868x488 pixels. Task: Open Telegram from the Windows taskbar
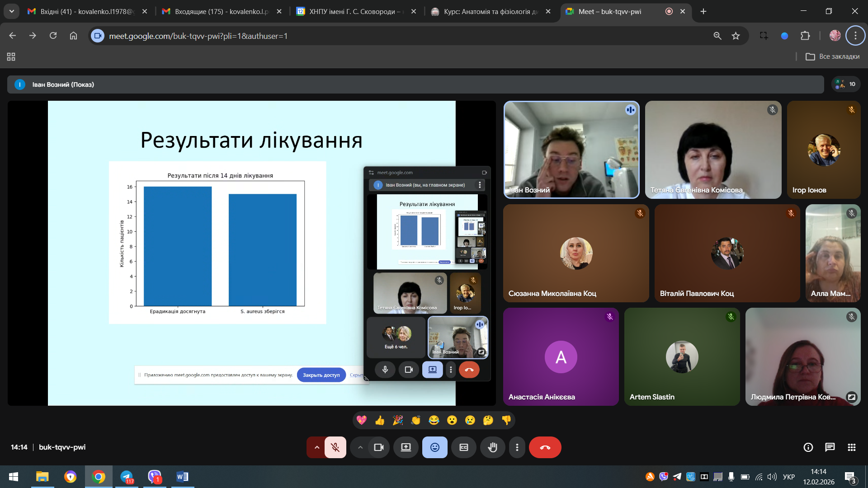tap(127, 477)
